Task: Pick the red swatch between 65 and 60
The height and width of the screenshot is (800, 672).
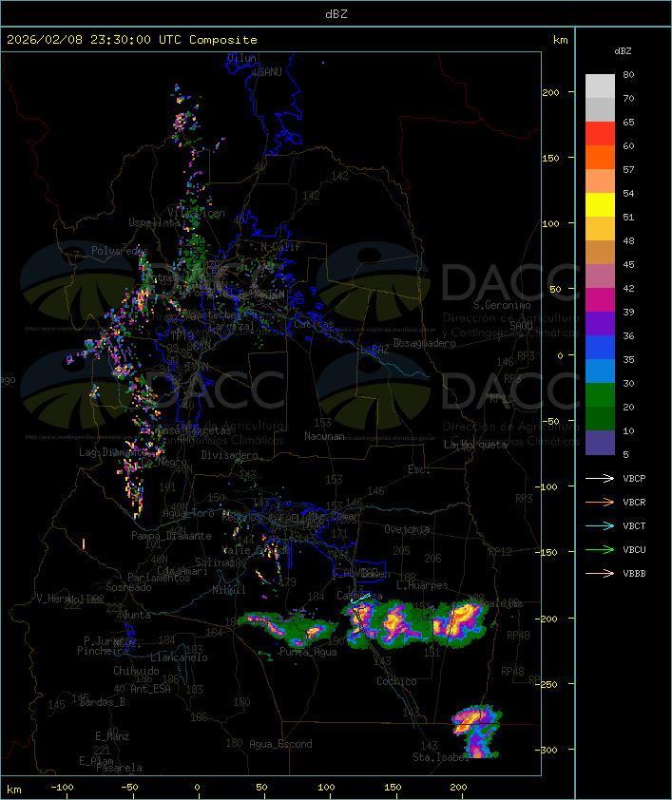Action: click(x=600, y=133)
